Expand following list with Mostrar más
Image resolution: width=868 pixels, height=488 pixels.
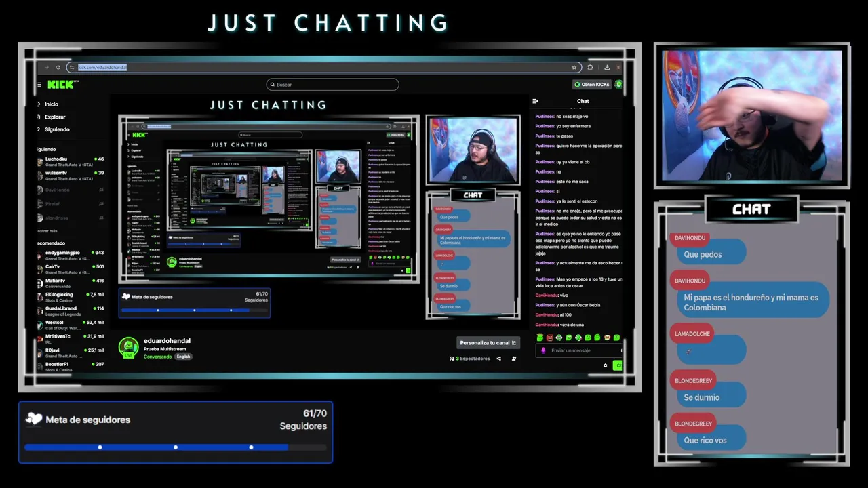pos(47,231)
